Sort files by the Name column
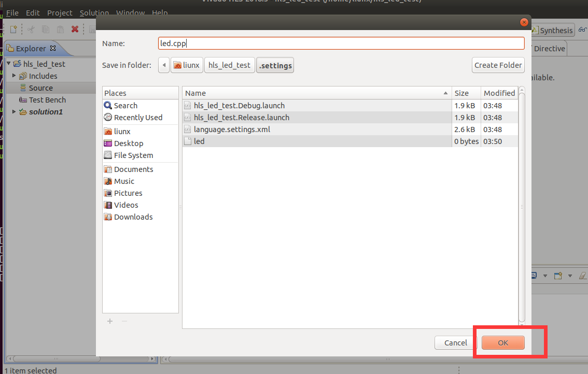588x374 pixels. (x=317, y=93)
